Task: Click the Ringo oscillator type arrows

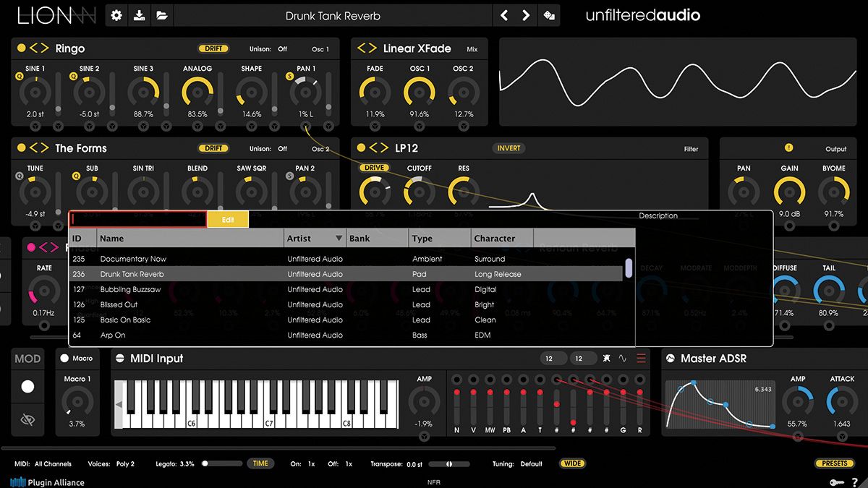Action: point(39,48)
